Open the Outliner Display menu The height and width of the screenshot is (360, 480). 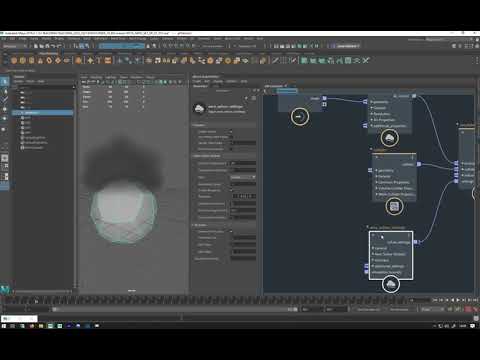(x=18, y=81)
